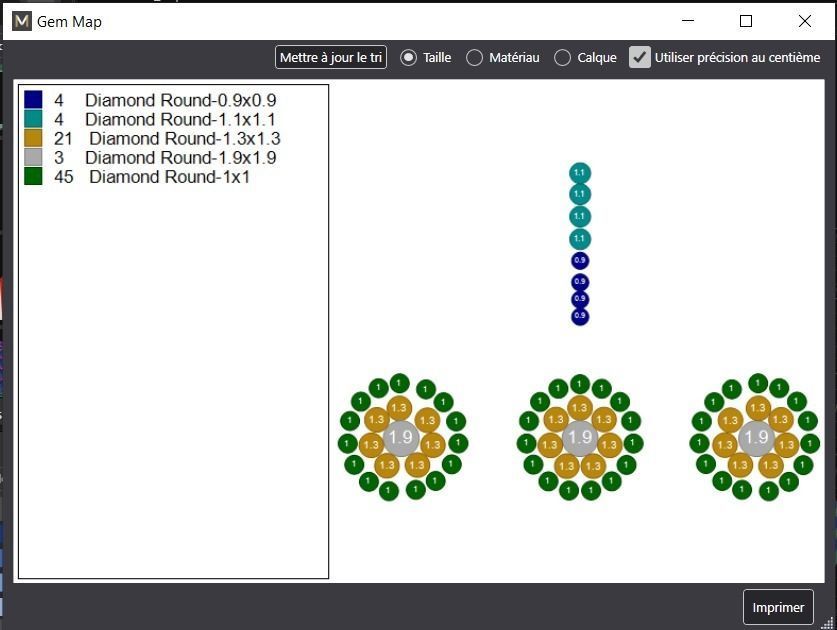Select legend row Diamond Round-1.3x1.3
Screen dimensions: 837x630
pyautogui.click(x=152, y=138)
